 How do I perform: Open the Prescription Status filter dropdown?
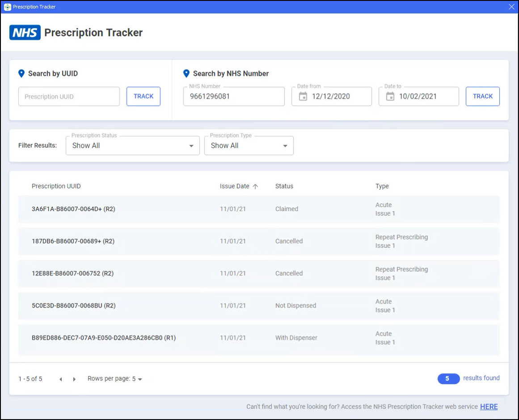pos(132,146)
